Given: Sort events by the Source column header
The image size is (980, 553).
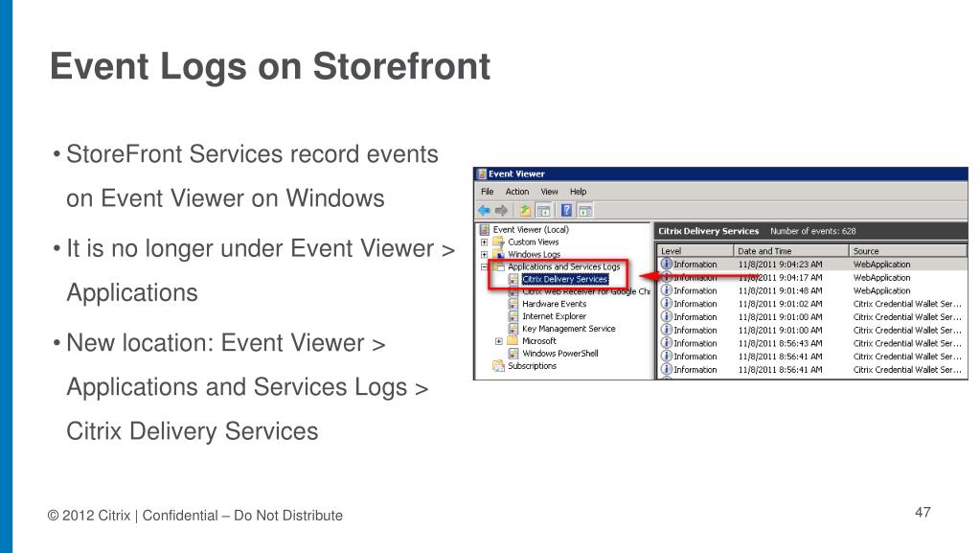Looking at the screenshot, I should (x=908, y=251).
